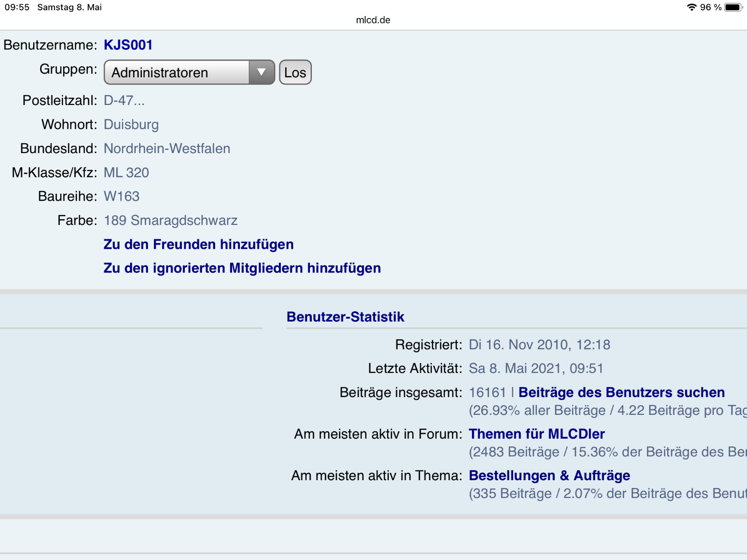Viewport: 747px width, 560px height.
Task: Click the Bundesland value Nordrhein-Westfalen
Action: [167, 148]
